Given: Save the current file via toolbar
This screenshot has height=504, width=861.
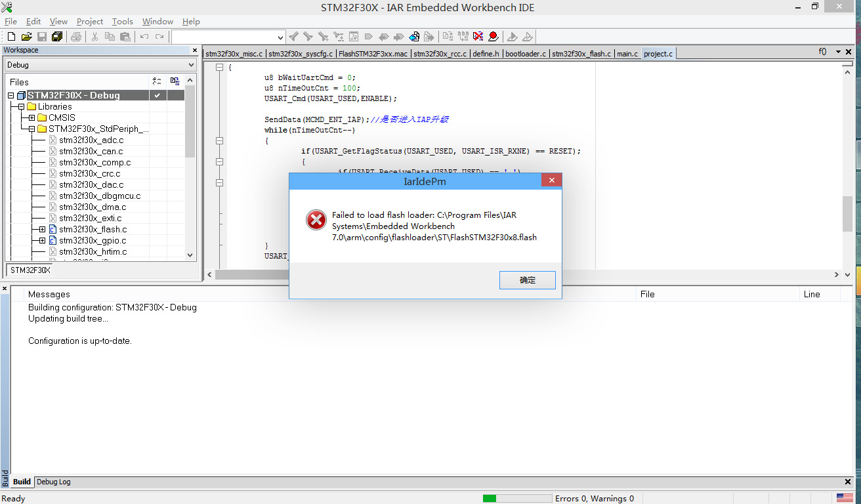Looking at the screenshot, I should click(x=41, y=37).
